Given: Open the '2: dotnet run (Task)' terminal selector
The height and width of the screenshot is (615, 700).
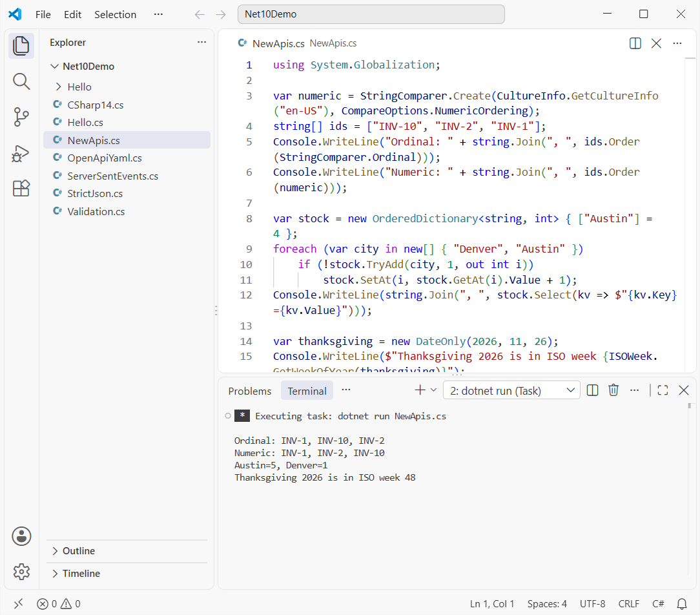Looking at the screenshot, I should [511, 390].
